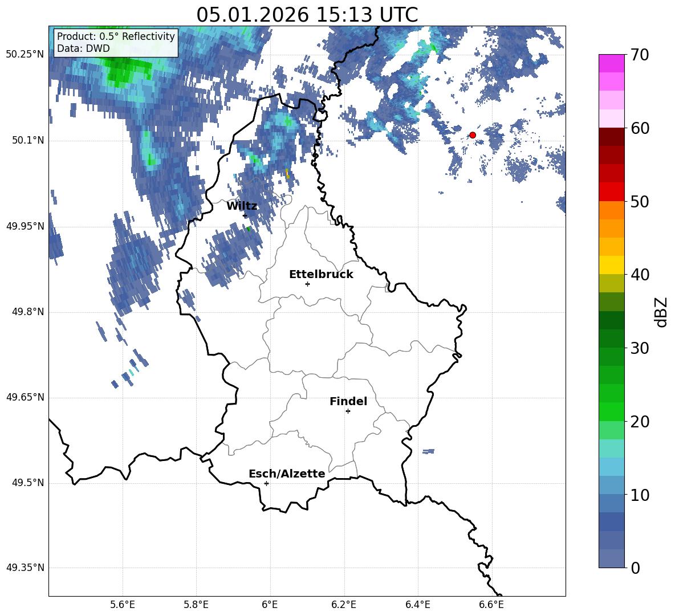Click the bright red colorbar segment near 50

(x=611, y=192)
